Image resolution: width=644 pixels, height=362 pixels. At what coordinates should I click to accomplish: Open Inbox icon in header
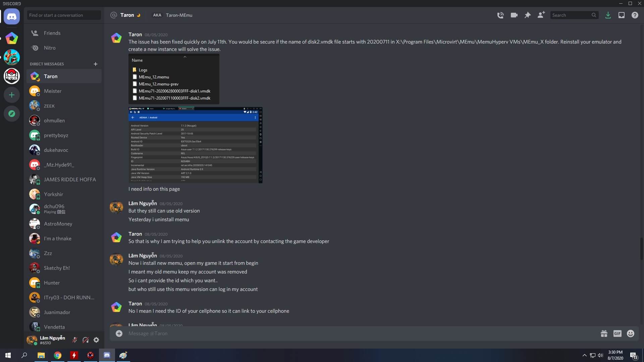[622, 15]
